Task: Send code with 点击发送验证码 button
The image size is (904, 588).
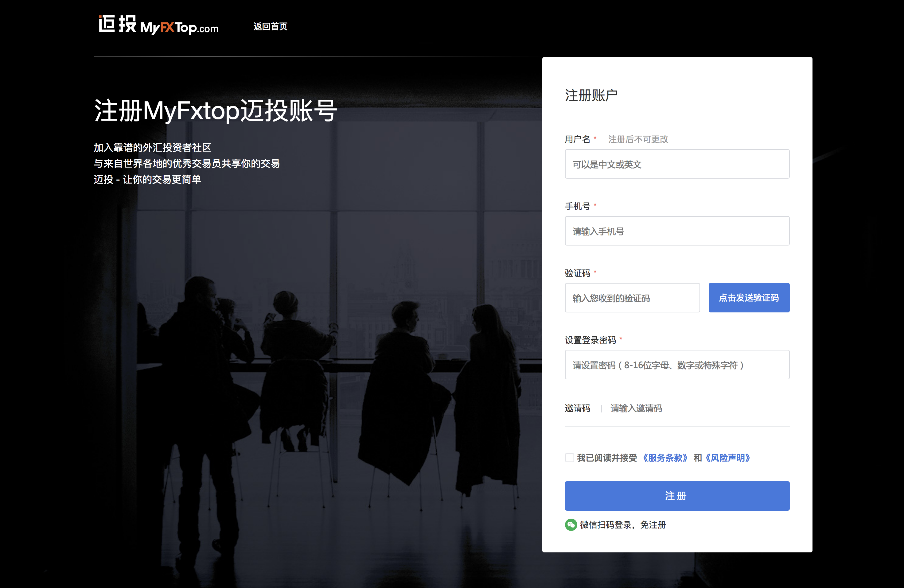Action: (749, 298)
